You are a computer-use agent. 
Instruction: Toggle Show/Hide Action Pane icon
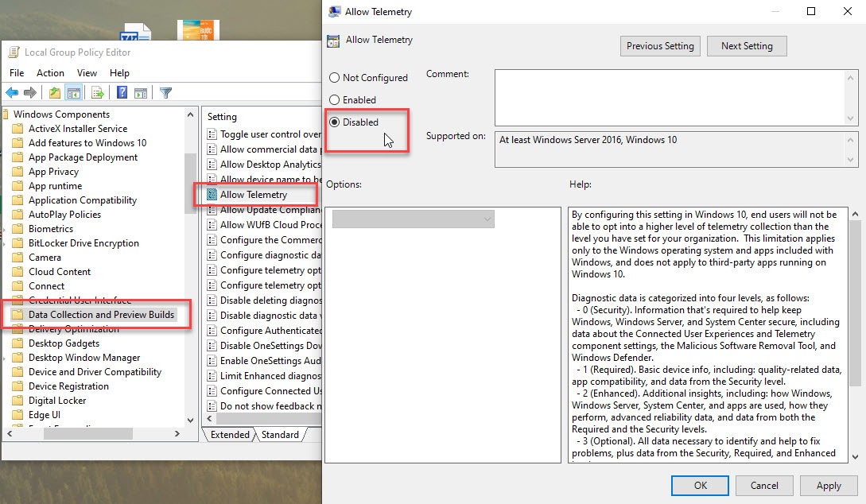[140, 93]
